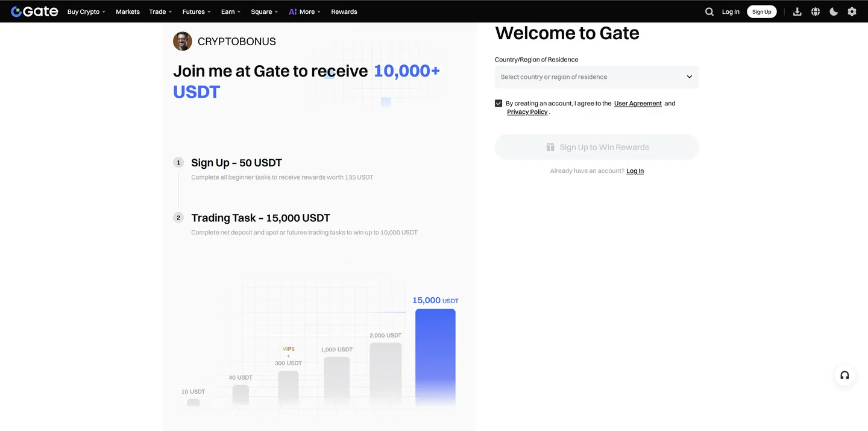The width and height of the screenshot is (868, 431).
Task: Toggle dark mode moon icon
Action: coord(834,11)
